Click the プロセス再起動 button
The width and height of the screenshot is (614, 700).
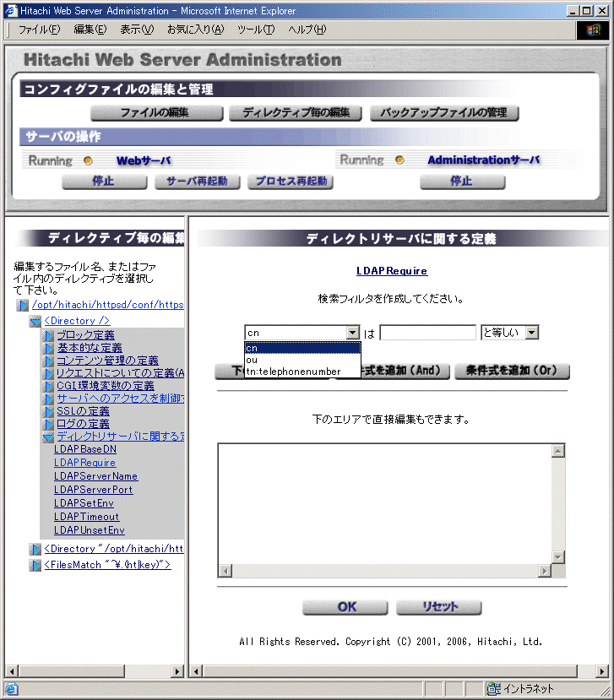(x=291, y=182)
